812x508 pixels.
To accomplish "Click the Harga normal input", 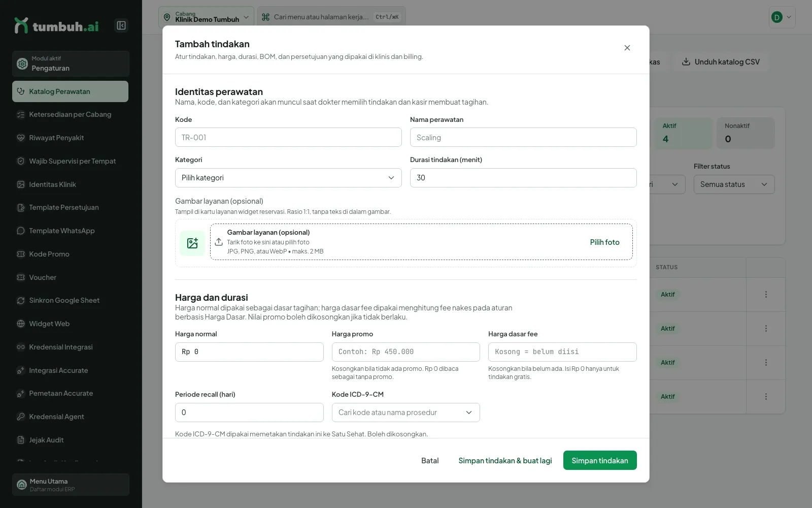I will (x=249, y=352).
